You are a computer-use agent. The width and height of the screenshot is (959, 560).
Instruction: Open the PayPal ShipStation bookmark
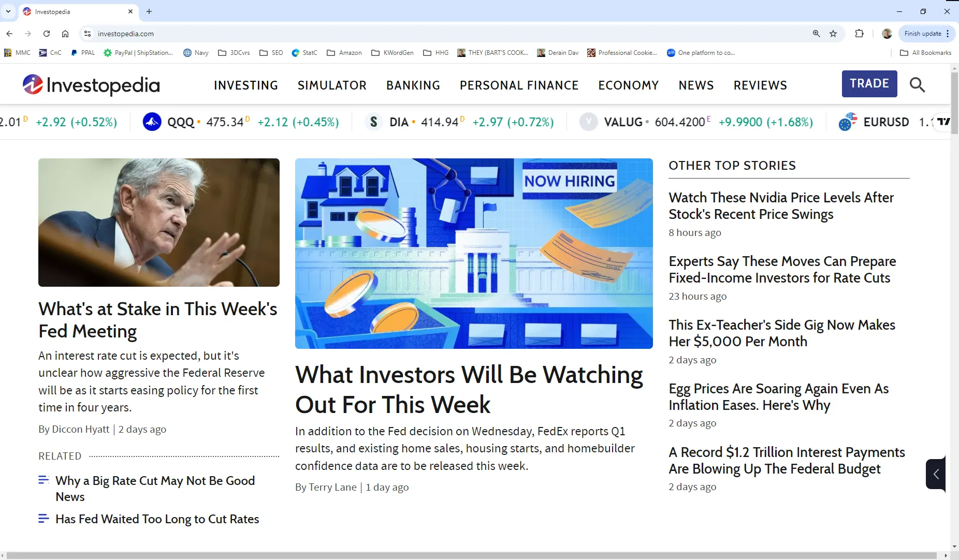click(x=138, y=53)
